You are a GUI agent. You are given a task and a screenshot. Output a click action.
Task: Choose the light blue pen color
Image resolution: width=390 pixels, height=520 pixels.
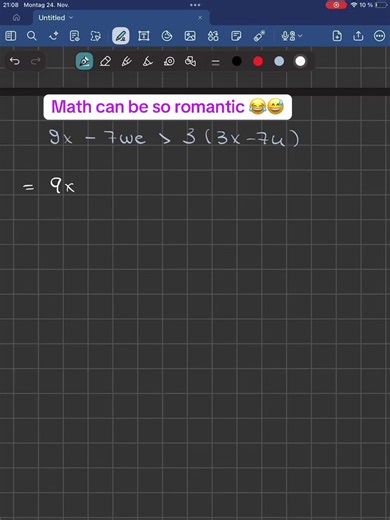point(279,61)
